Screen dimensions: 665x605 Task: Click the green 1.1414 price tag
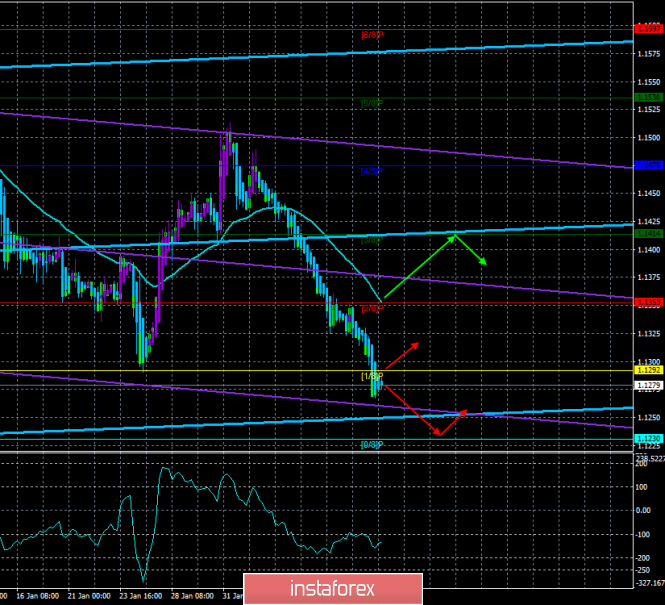pos(647,233)
